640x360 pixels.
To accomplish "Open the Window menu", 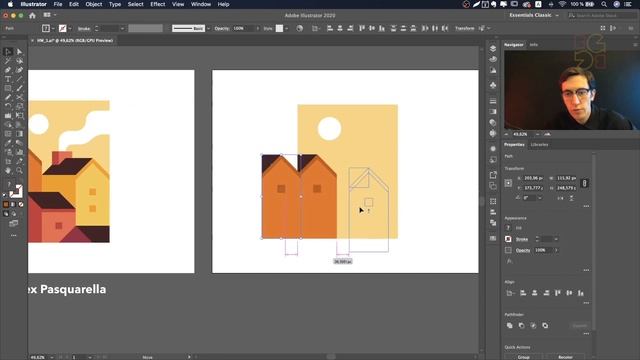I will coord(201,4).
